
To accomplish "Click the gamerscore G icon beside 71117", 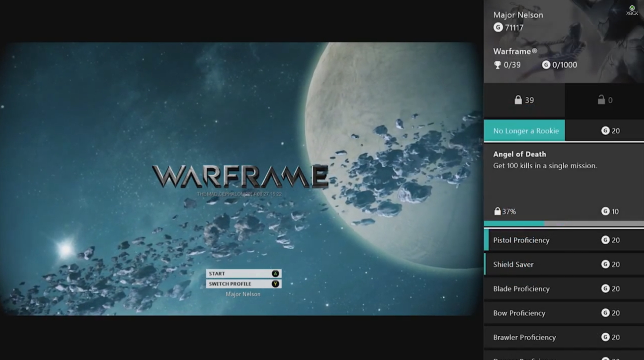I will 498,27.
